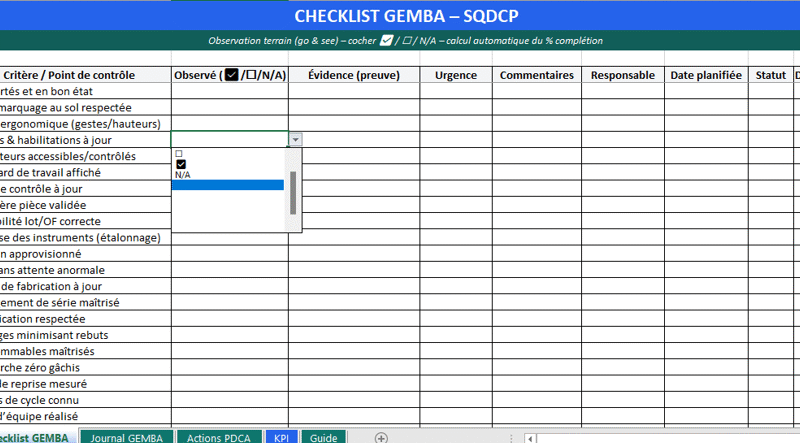Select the 'lot/OF correcte' criterion cell
The width and height of the screenshot is (800, 443).
(85, 222)
